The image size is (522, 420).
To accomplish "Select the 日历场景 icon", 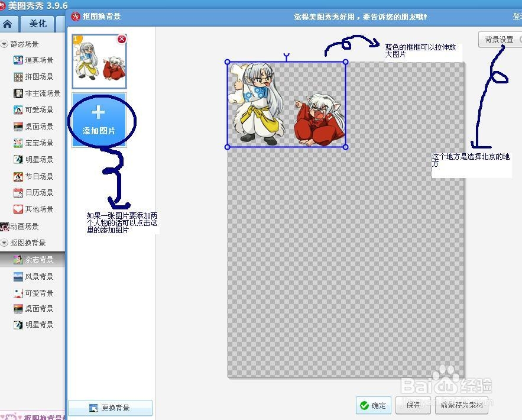I will (x=18, y=192).
